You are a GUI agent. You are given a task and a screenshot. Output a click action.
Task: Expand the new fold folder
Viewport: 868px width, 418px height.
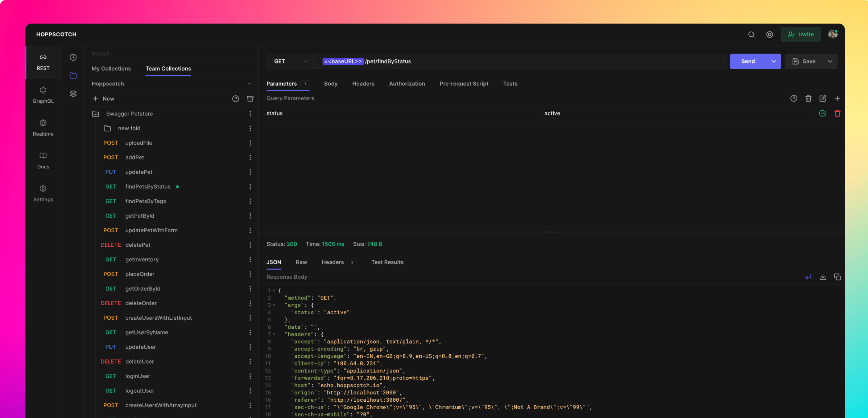tap(107, 128)
